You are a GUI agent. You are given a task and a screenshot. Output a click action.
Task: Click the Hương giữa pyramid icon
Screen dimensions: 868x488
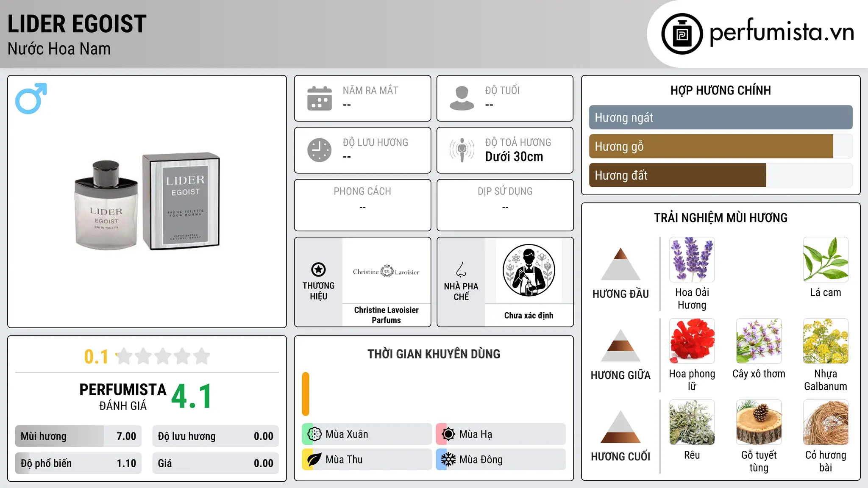pos(620,345)
